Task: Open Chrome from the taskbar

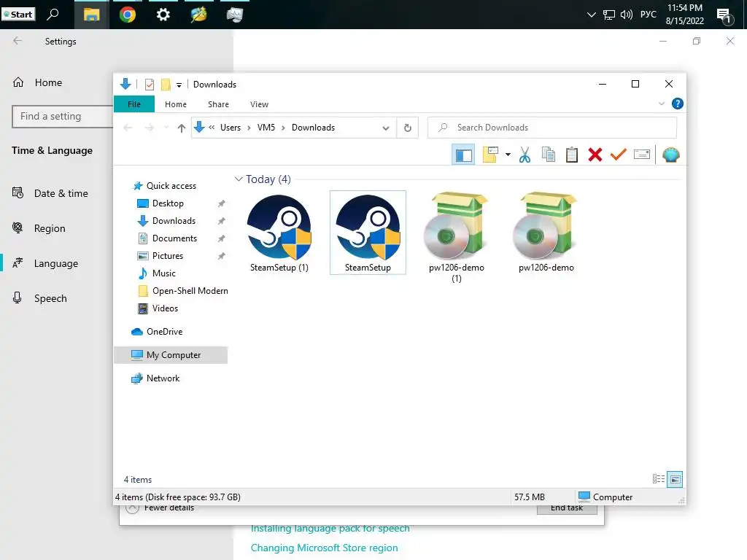Action: coord(127,15)
